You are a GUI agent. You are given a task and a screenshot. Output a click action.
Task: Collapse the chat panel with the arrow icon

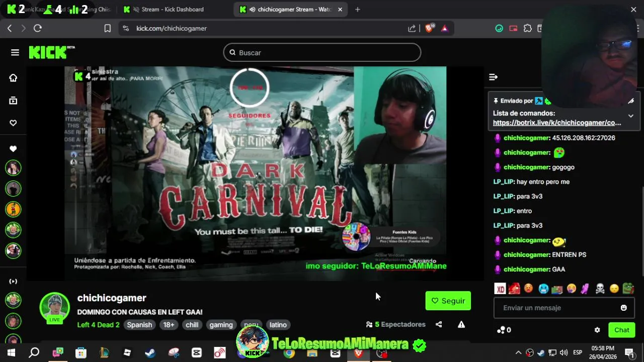[x=493, y=77]
